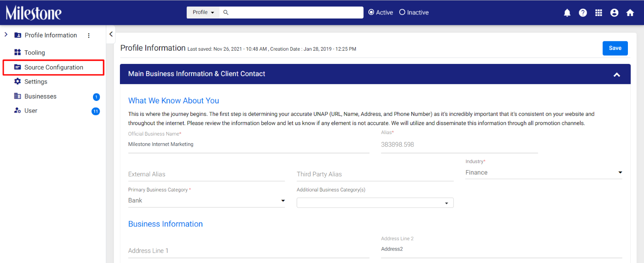Image resolution: width=644 pixels, height=263 pixels.
Task: Collapse the left sidebar panel
Action: pos(111,34)
